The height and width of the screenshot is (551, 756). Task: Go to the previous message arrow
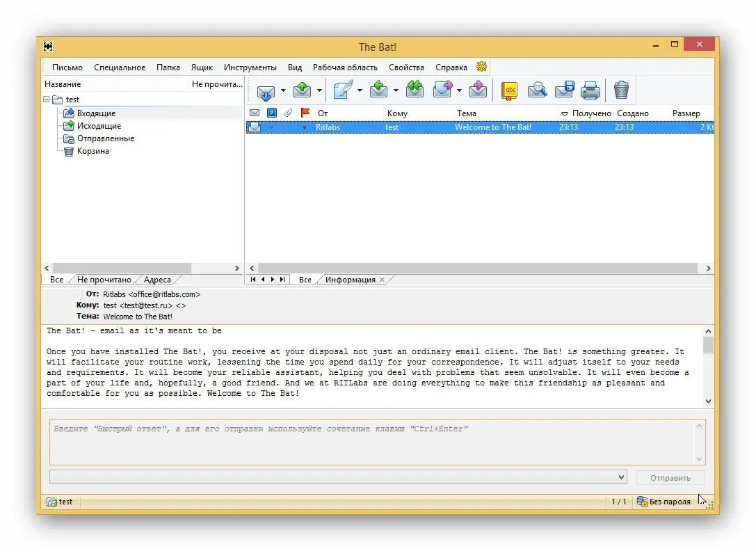coord(263,280)
